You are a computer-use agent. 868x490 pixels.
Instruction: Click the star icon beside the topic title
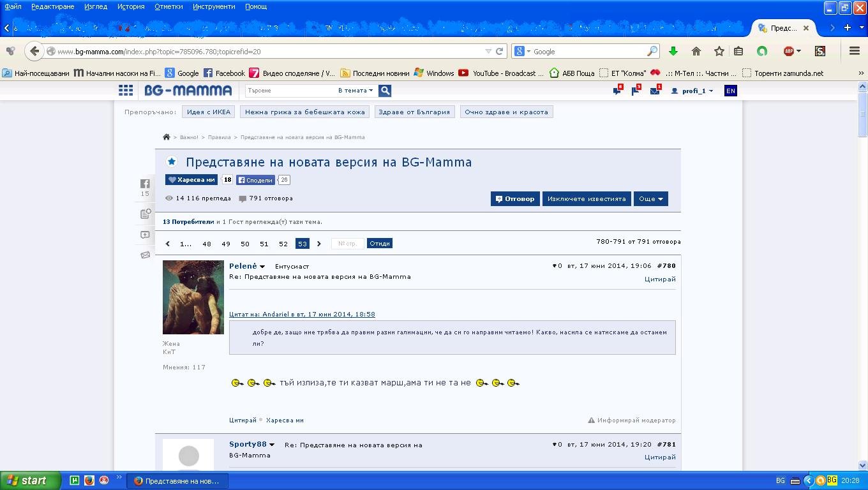tap(171, 162)
